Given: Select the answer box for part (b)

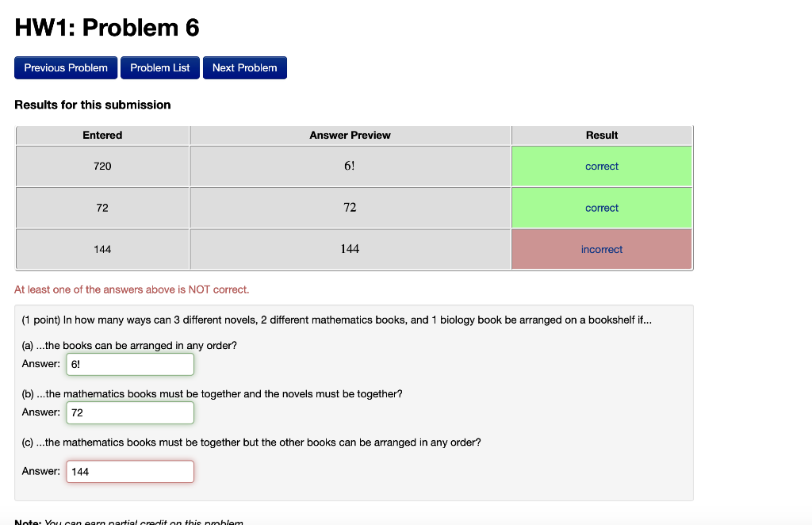Looking at the screenshot, I should pos(129,412).
